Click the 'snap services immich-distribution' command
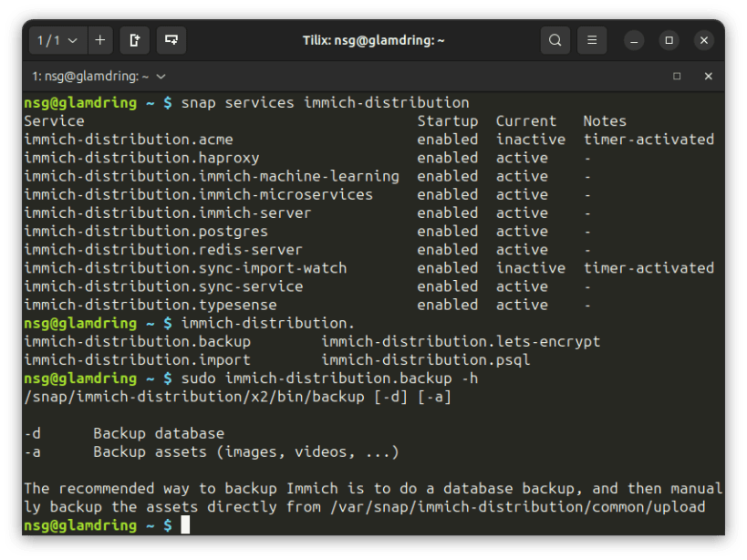 click(x=326, y=103)
